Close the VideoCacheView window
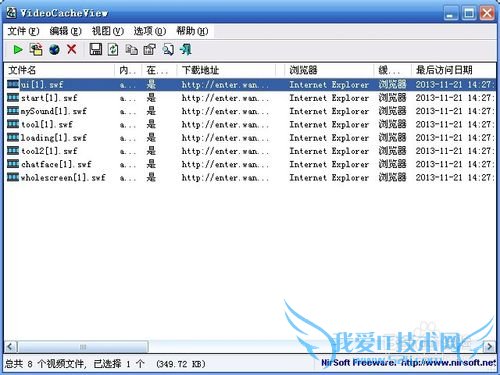500x375 pixels. (487, 14)
